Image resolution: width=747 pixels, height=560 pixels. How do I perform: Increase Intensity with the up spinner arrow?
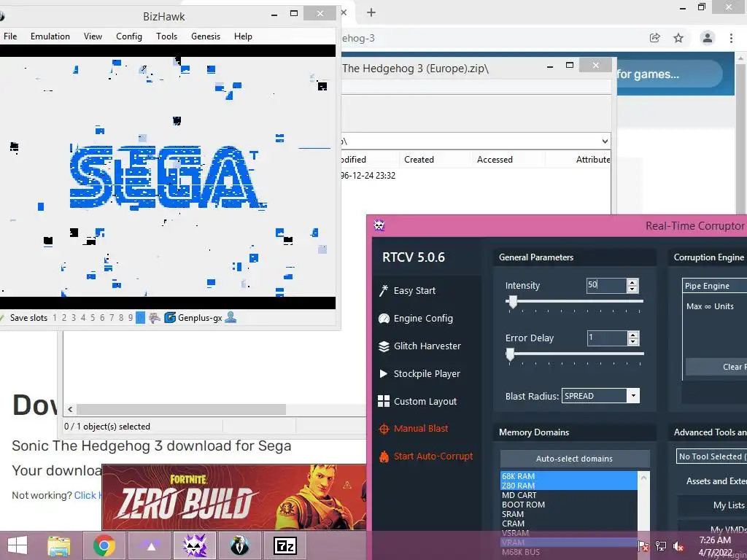[x=632, y=282]
